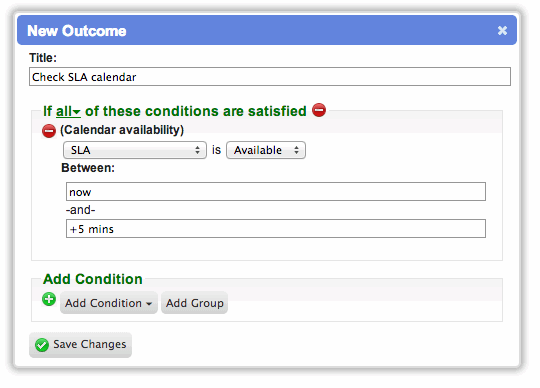Click the up-down arrows on SLA select
Viewport: 540px width, 388px height.
(197, 150)
